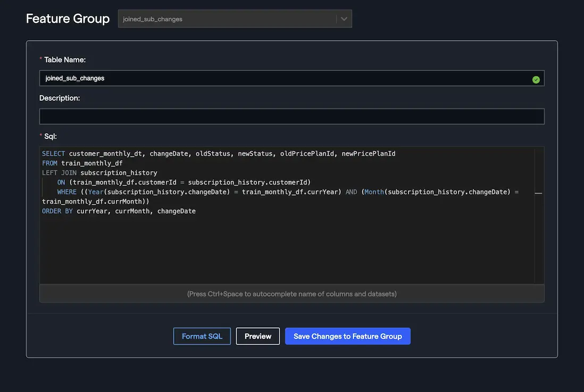584x392 pixels.
Task: Click the ON clause in the SQL
Action: point(61,182)
